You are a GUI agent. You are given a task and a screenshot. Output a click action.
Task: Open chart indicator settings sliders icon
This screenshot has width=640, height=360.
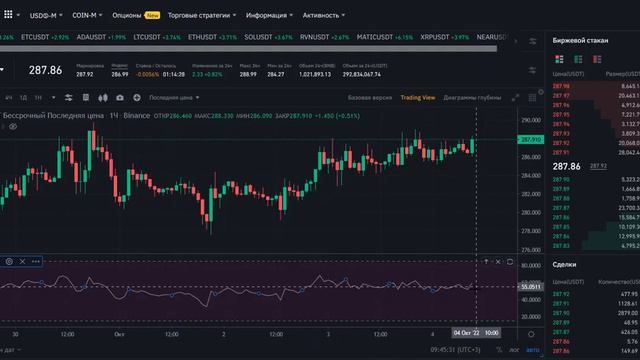coord(69,98)
